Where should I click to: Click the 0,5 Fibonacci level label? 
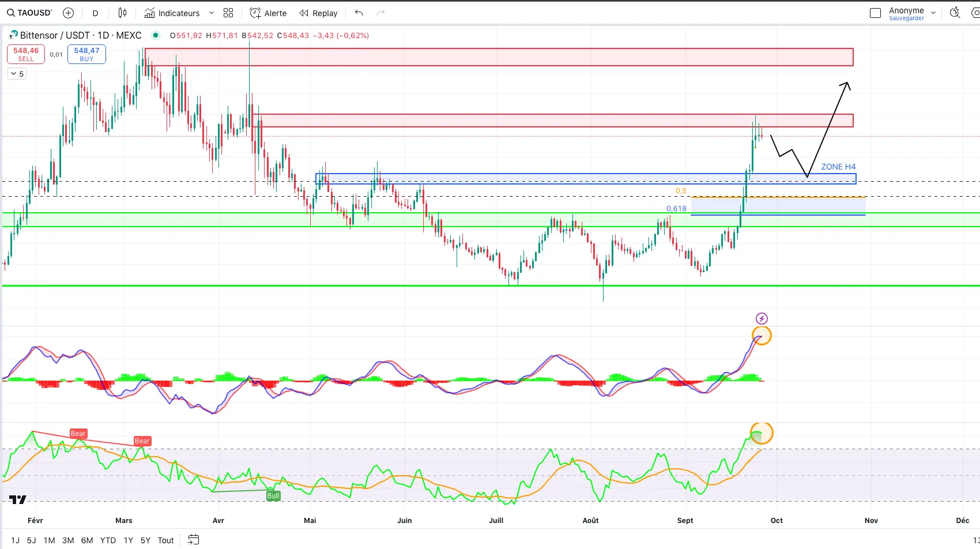[x=681, y=191]
